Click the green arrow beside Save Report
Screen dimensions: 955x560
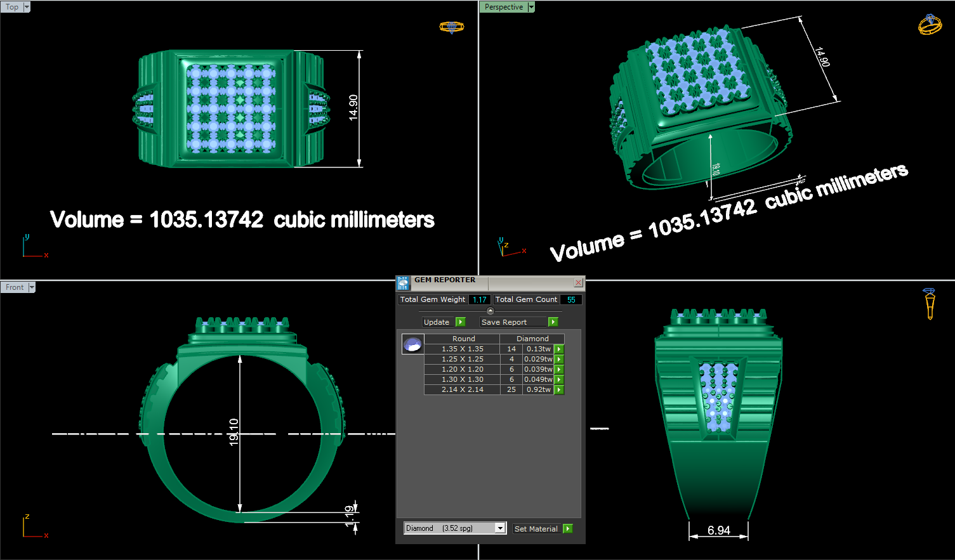[x=553, y=322]
